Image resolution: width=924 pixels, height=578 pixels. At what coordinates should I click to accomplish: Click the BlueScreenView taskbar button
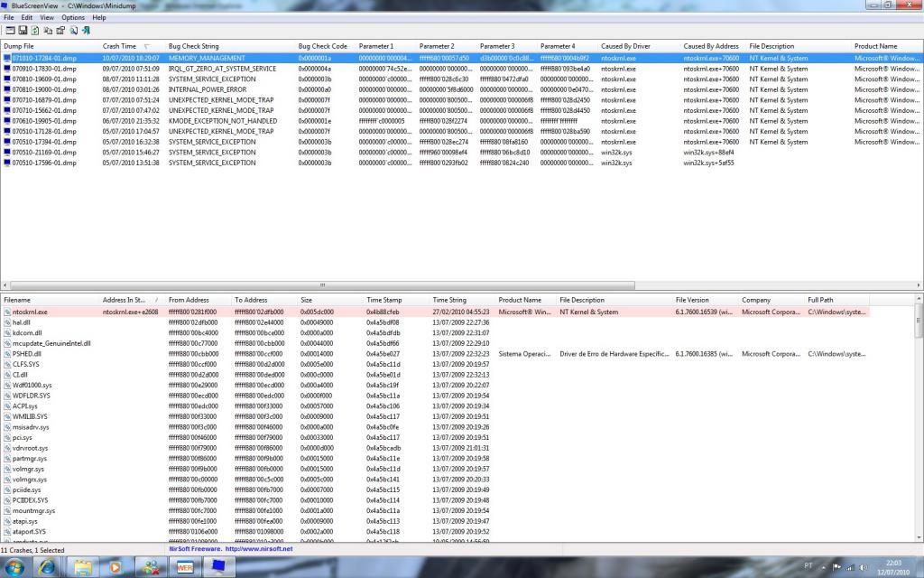(x=218, y=567)
